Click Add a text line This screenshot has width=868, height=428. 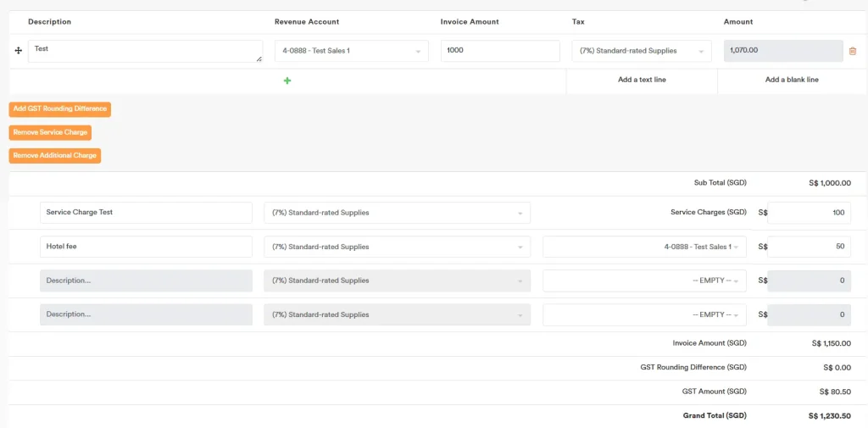point(642,80)
